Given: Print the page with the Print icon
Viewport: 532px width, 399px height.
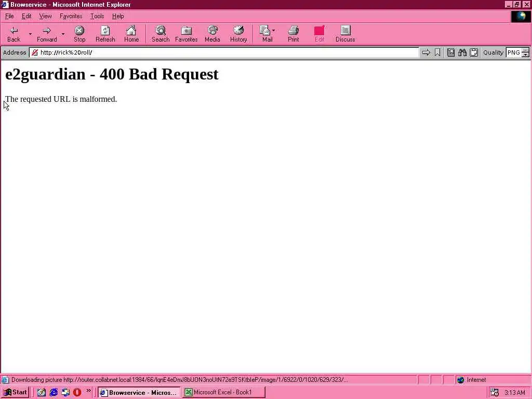Looking at the screenshot, I should point(294,34).
